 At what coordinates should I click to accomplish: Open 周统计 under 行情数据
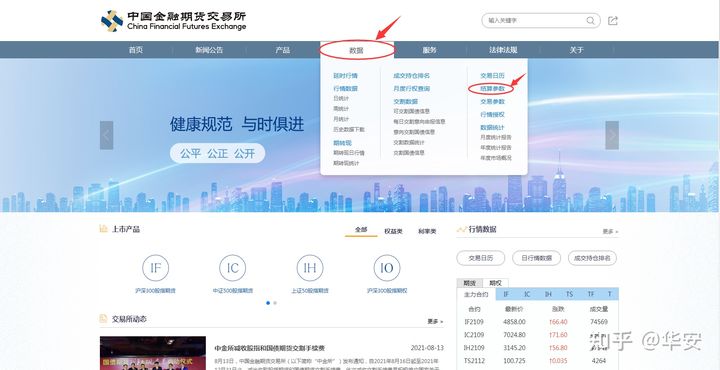click(x=341, y=109)
